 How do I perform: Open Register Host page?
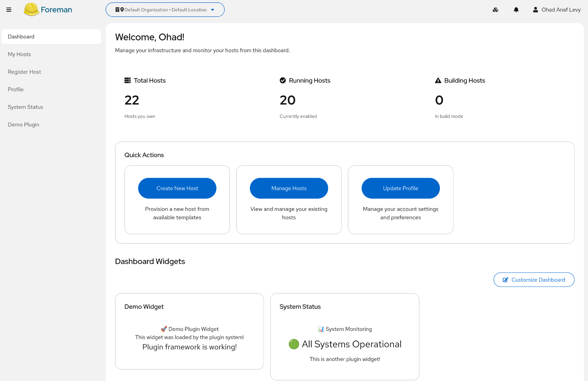coord(24,72)
